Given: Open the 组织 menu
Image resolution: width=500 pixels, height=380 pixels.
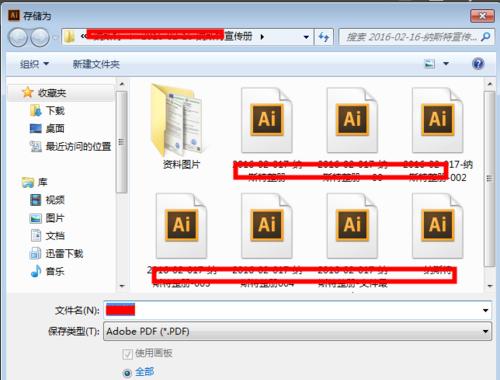Looking at the screenshot, I should pyautogui.click(x=34, y=64).
